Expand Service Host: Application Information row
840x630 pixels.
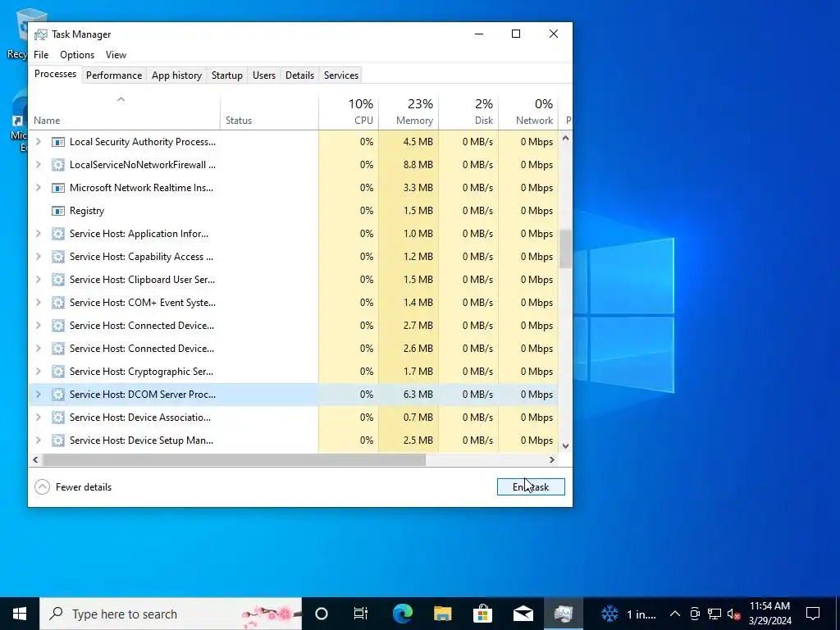[38, 234]
